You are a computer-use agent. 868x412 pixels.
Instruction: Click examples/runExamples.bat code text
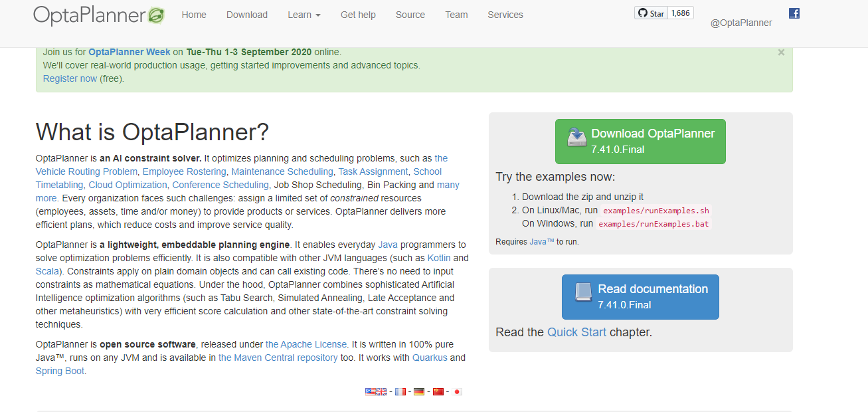653,224
